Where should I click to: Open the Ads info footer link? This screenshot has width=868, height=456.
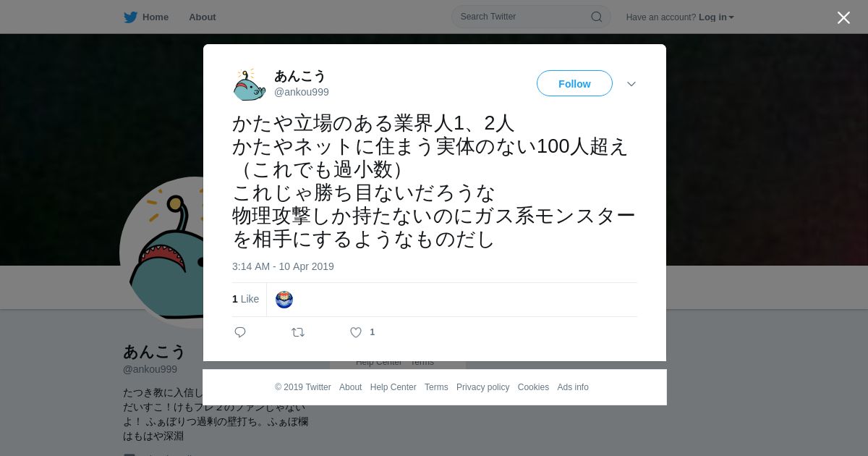(x=573, y=387)
